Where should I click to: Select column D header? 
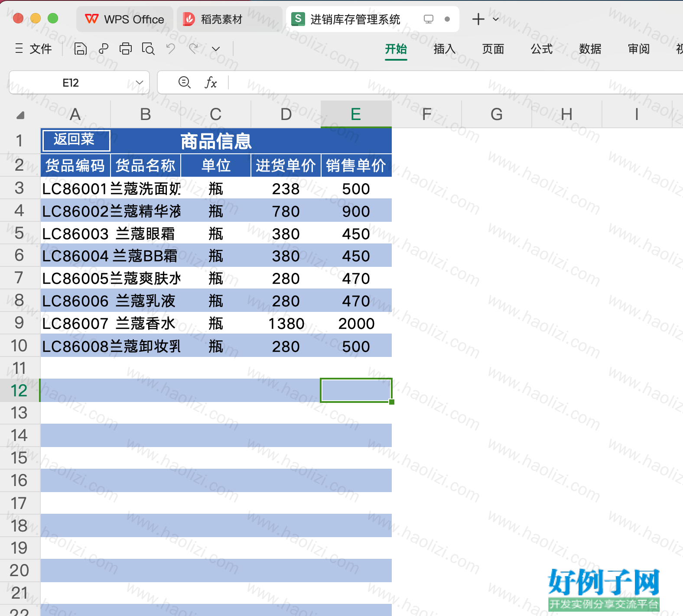point(286,114)
